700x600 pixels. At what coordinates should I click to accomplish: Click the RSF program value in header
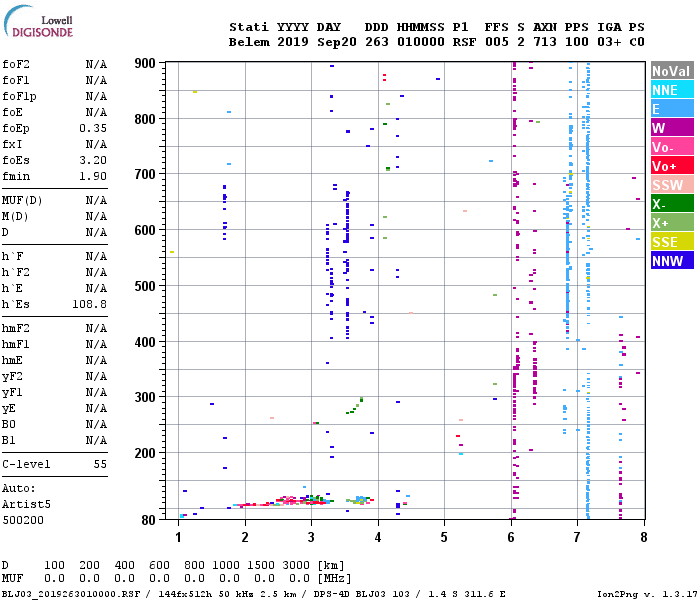click(x=464, y=42)
